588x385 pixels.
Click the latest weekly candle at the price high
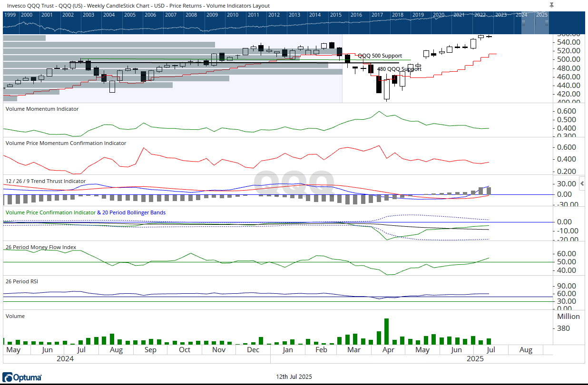(x=489, y=36)
